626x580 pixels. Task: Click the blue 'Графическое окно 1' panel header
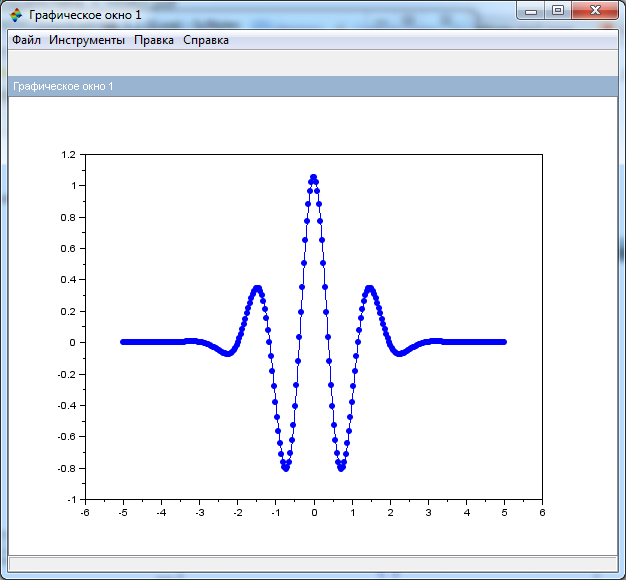tap(313, 86)
